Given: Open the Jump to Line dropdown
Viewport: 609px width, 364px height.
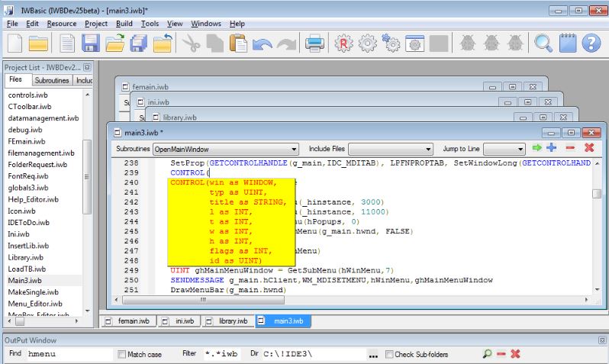Looking at the screenshot, I should 520,149.
